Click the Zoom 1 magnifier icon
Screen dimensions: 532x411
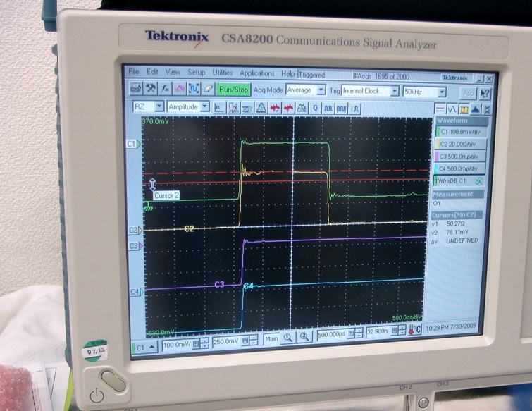click(x=288, y=338)
